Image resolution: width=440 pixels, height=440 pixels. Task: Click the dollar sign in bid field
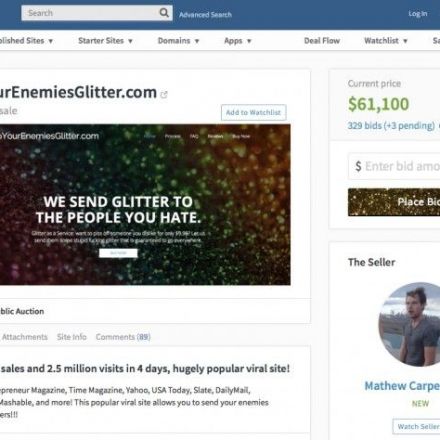[x=358, y=166]
